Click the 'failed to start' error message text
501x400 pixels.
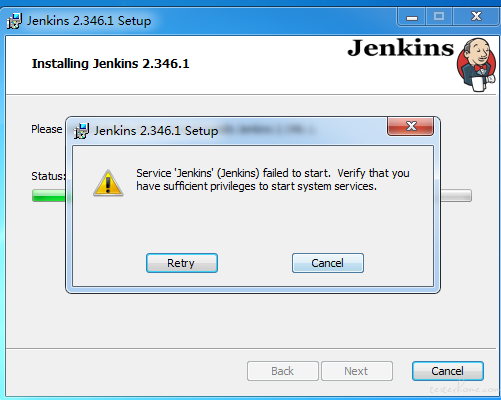pyautogui.click(x=273, y=180)
